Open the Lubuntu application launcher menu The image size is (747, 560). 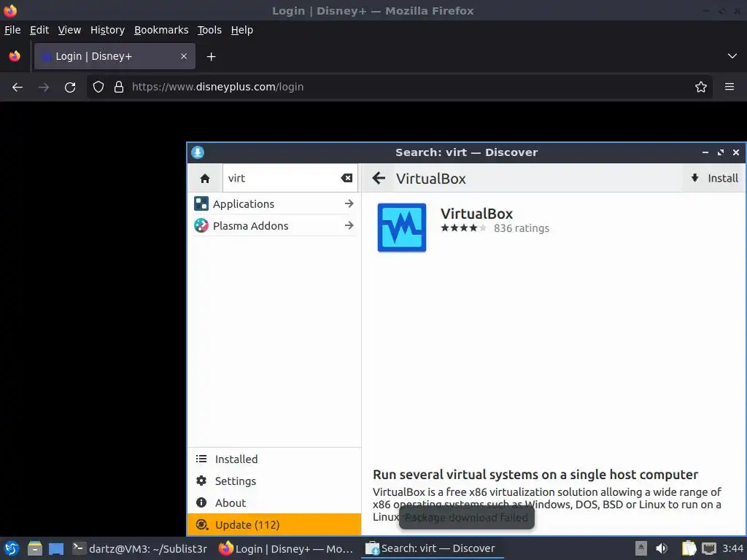pyautogui.click(x=12, y=548)
